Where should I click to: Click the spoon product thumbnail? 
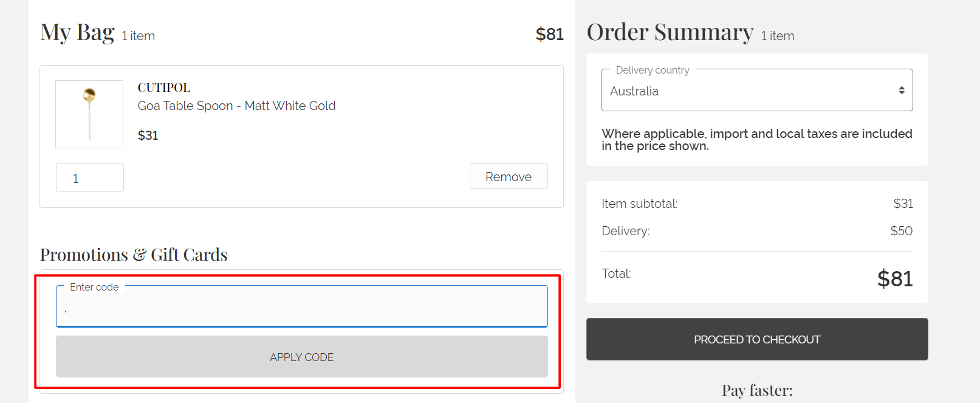[89, 114]
